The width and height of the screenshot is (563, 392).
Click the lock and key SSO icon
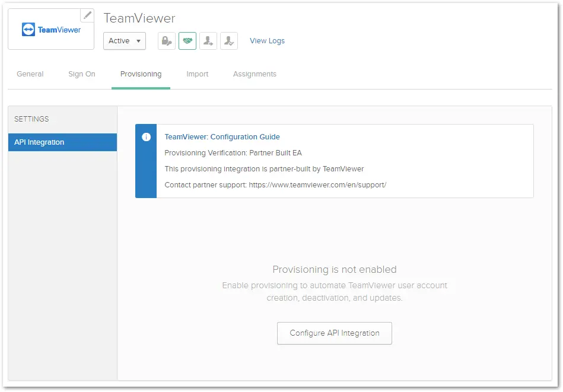click(x=167, y=41)
